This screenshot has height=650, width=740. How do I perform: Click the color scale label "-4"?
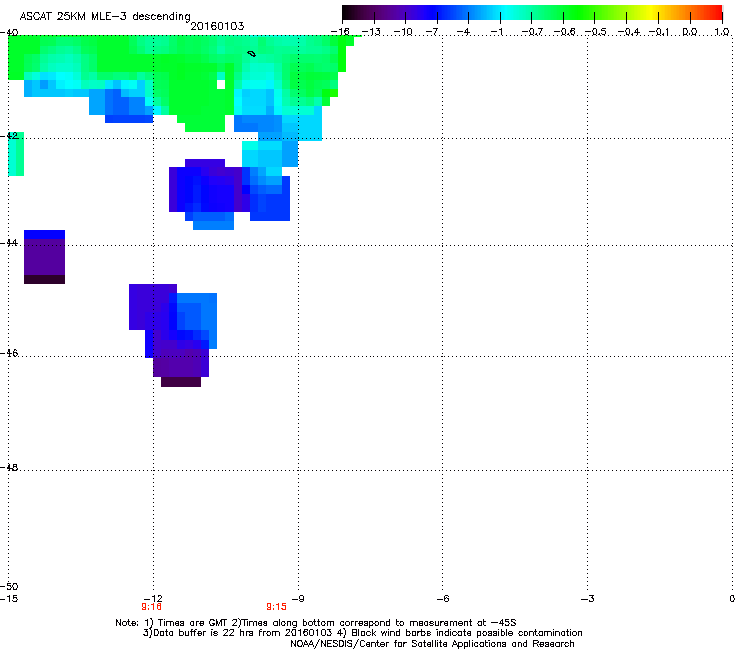pos(463,32)
